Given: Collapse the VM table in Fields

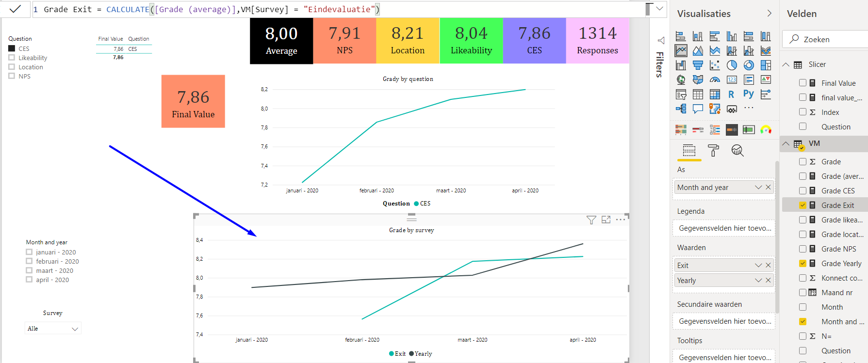Looking at the screenshot, I should tap(786, 143).
